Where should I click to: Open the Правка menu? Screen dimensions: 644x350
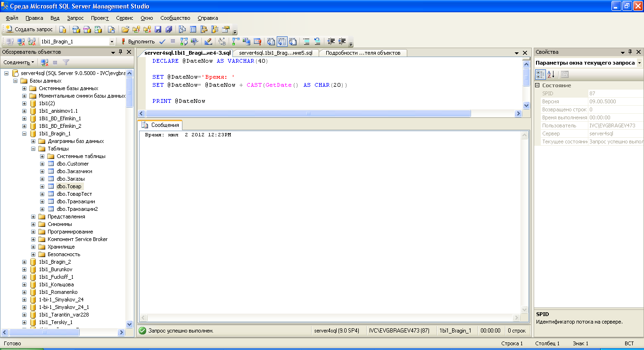click(x=34, y=18)
